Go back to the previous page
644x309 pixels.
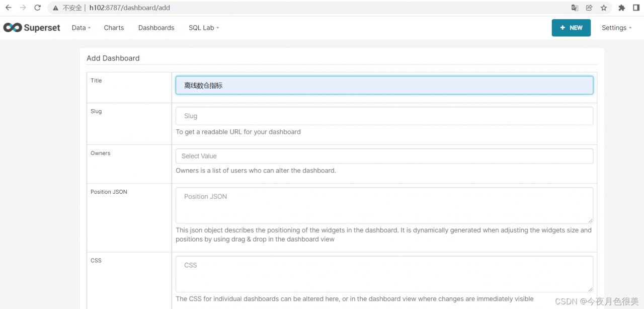click(9, 8)
